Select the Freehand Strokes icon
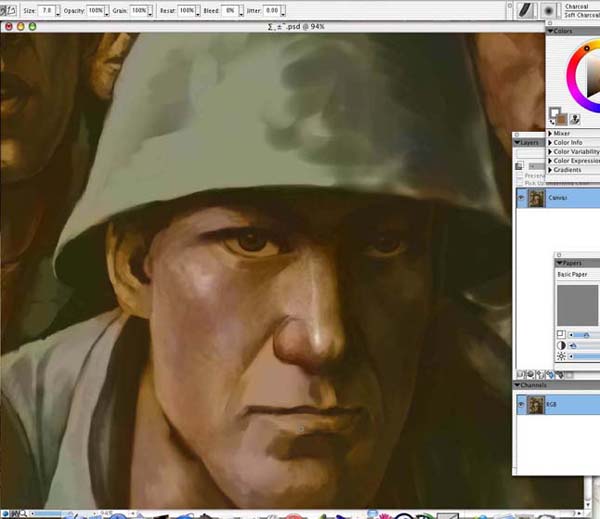Screen dimensions: 600x519 tap(4, 10)
